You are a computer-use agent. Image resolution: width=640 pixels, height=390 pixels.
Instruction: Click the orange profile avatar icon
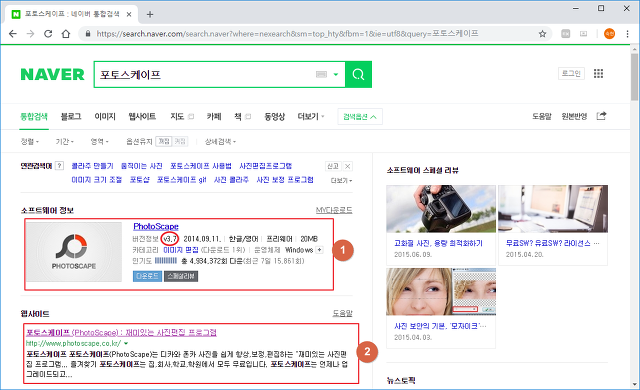[x=609, y=34]
